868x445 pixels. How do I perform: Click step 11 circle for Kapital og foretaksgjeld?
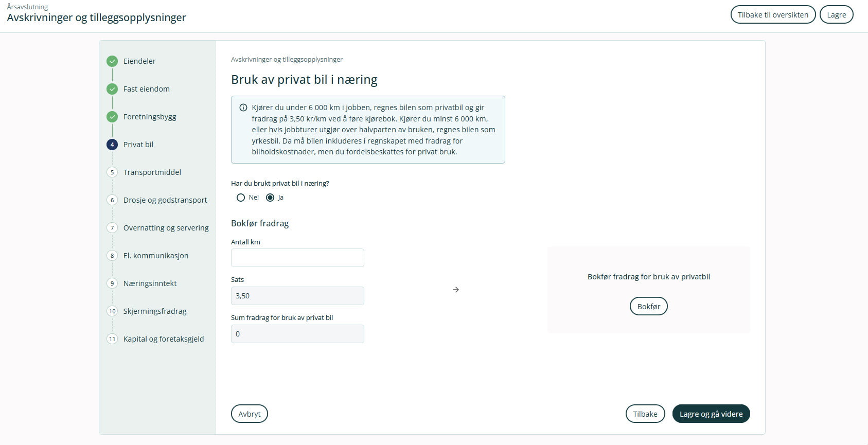112,339
